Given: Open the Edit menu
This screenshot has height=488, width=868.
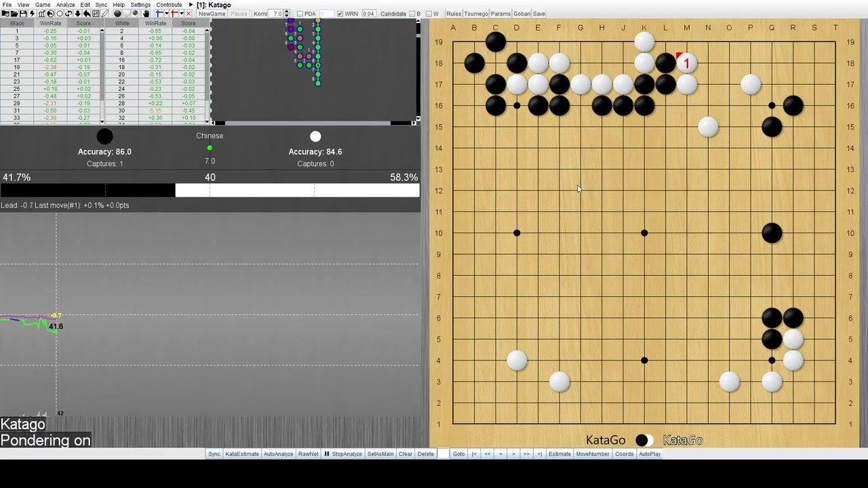Looking at the screenshot, I should tap(85, 5).
